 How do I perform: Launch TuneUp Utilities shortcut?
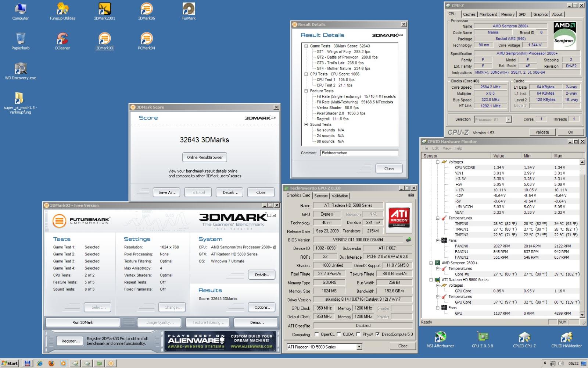click(x=62, y=11)
